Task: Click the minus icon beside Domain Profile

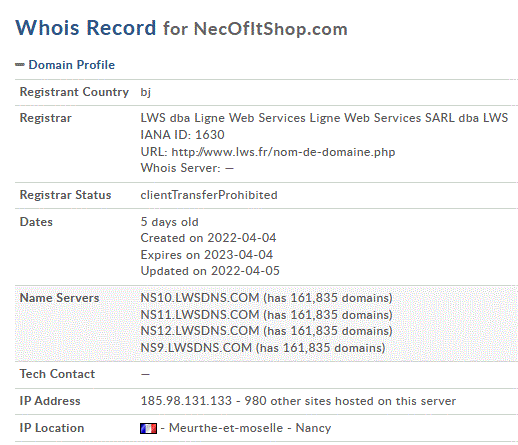Action: pyautogui.click(x=20, y=65)
